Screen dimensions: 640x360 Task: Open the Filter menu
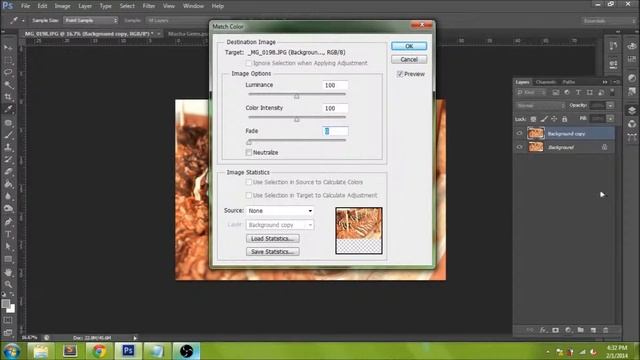pyautogui.click(x=149, y=6)
